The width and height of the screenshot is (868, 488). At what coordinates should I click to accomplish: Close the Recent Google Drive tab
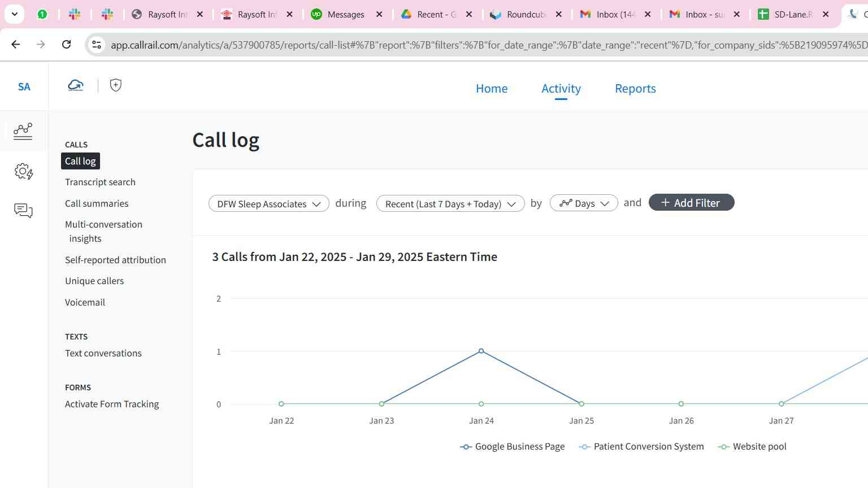pos(468,14)
